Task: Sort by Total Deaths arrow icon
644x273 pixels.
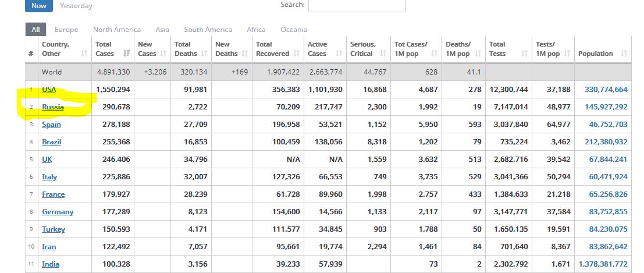Action: (204, 54)
